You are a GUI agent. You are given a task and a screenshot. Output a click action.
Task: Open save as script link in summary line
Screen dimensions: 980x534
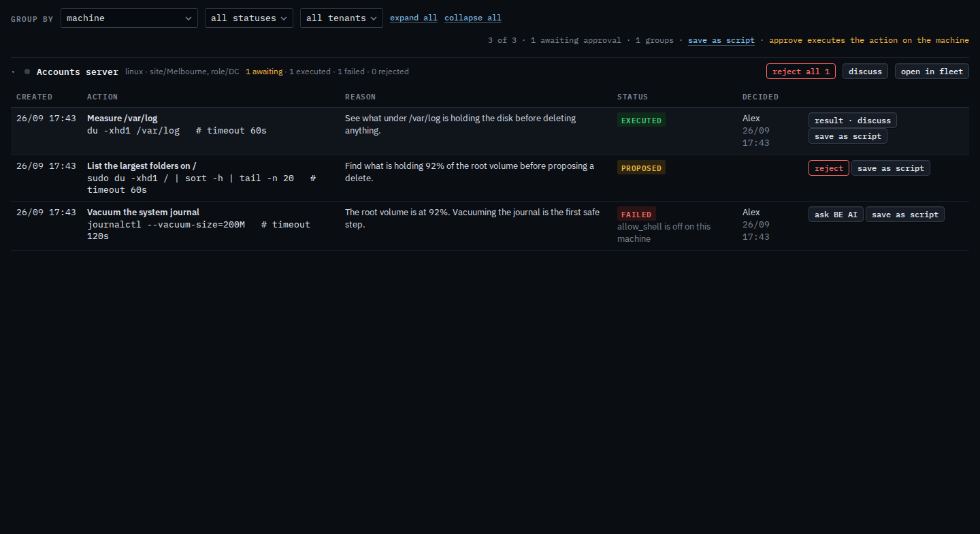(721, 40)
